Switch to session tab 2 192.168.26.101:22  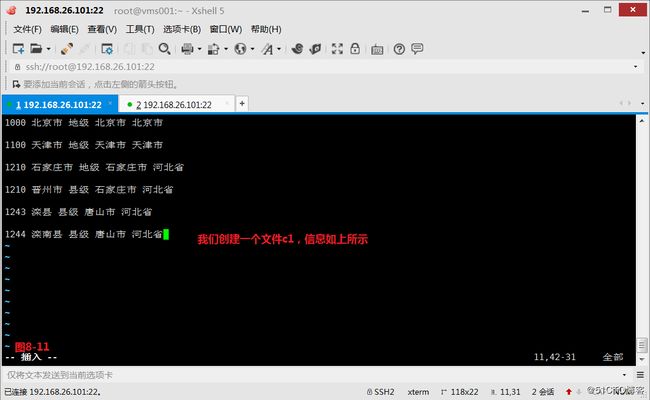point(176,104)
